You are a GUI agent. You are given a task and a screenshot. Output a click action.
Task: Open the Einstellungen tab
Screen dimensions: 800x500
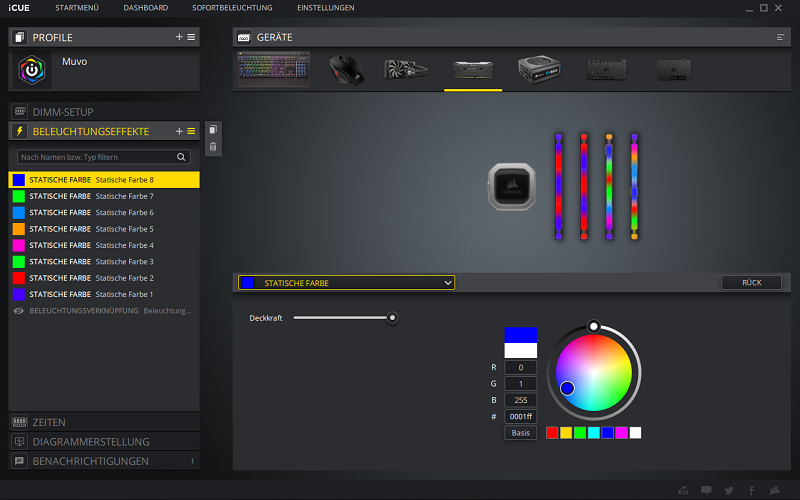(326, 8)
